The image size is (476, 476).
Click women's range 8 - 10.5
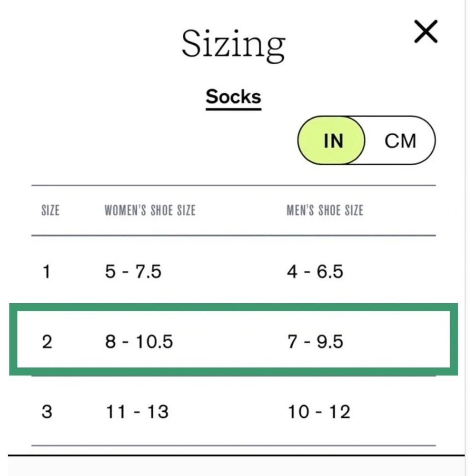click(139, 341)
